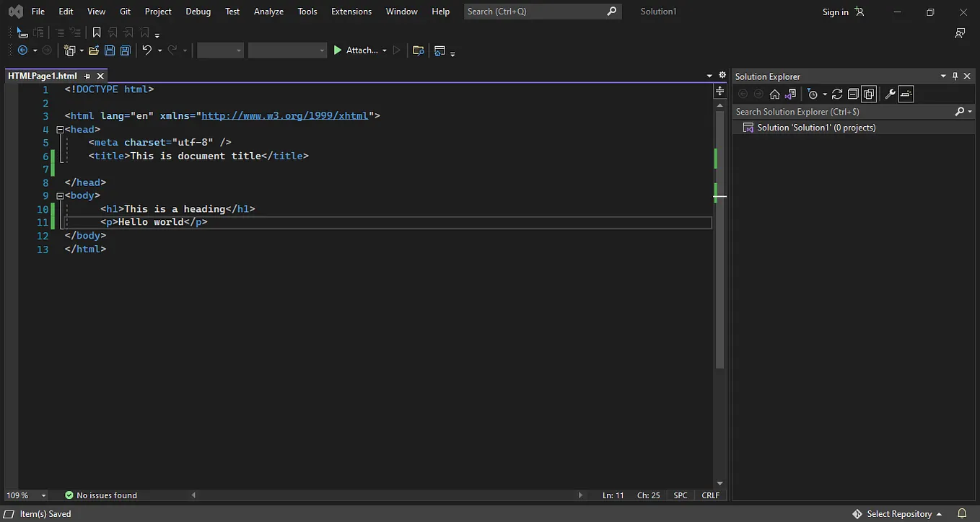Toggle the pin on HTMLPage1.html tab
Image resolution: width=980 pixels, height=522 pixels.
tap(87, 76)
